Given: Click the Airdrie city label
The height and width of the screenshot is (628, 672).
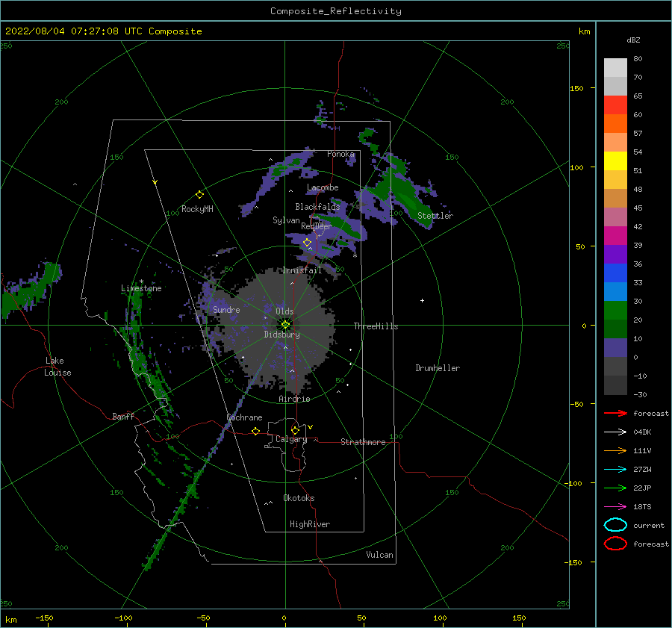Looking at the screenshot, I should 294,399.
